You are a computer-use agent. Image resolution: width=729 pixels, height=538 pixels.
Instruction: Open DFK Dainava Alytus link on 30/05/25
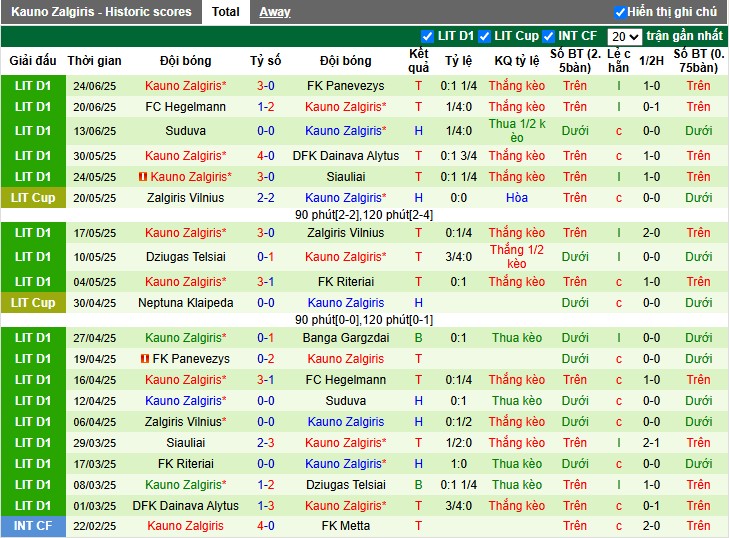coord(345,155)
